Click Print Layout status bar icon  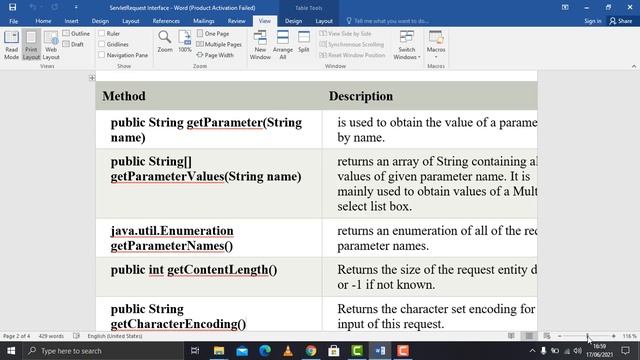529,336
